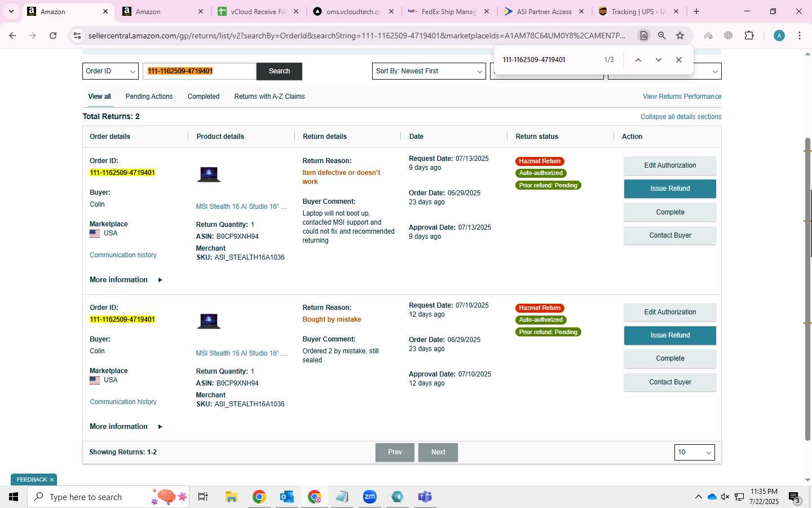Select Returns with A-Z Claims tab

click(x=270, y=97)
